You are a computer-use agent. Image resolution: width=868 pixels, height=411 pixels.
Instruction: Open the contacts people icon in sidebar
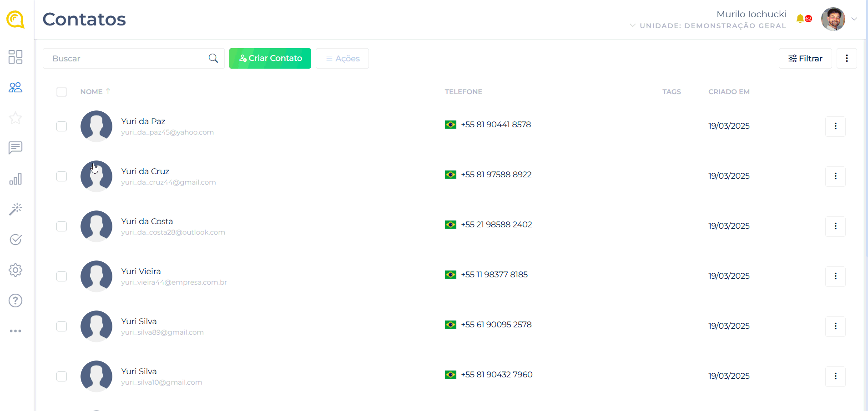(x=15, y=87)
